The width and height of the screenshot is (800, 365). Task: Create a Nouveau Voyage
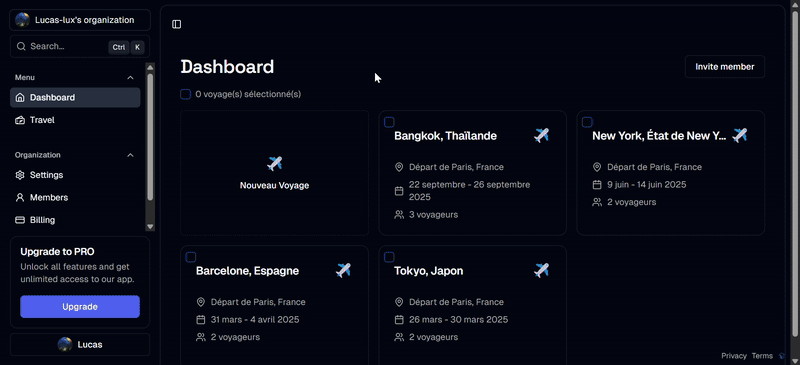[274, 173]
